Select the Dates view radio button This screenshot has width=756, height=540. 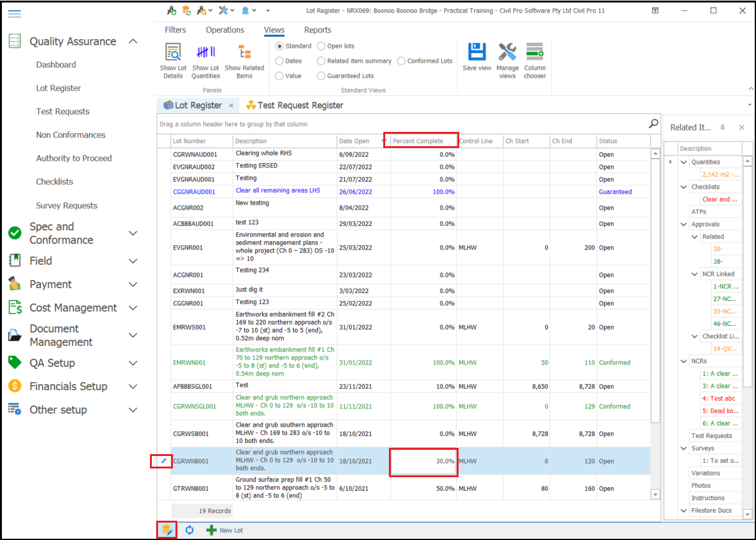pos(279,61)
